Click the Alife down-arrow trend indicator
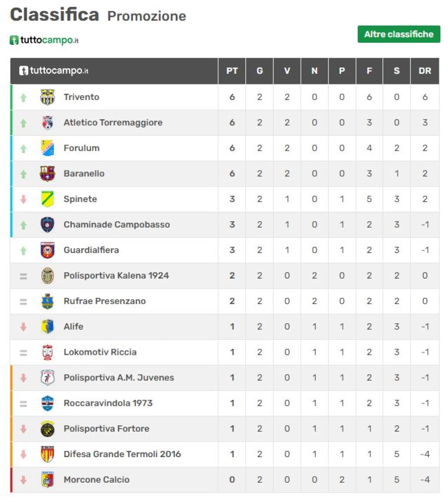 click(23, 327)
